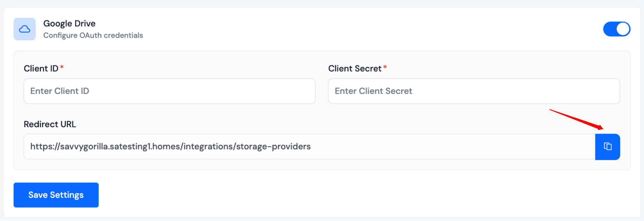
Task: Click inside the Enter Client Secret box
Action: 474,91
